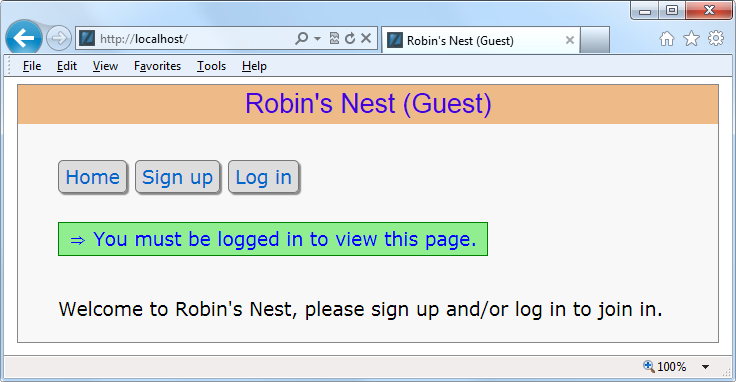The height and width of the screenshot is (382, 736).
Task: Click the Stop loading X in address bar
Action: [366, 38]
